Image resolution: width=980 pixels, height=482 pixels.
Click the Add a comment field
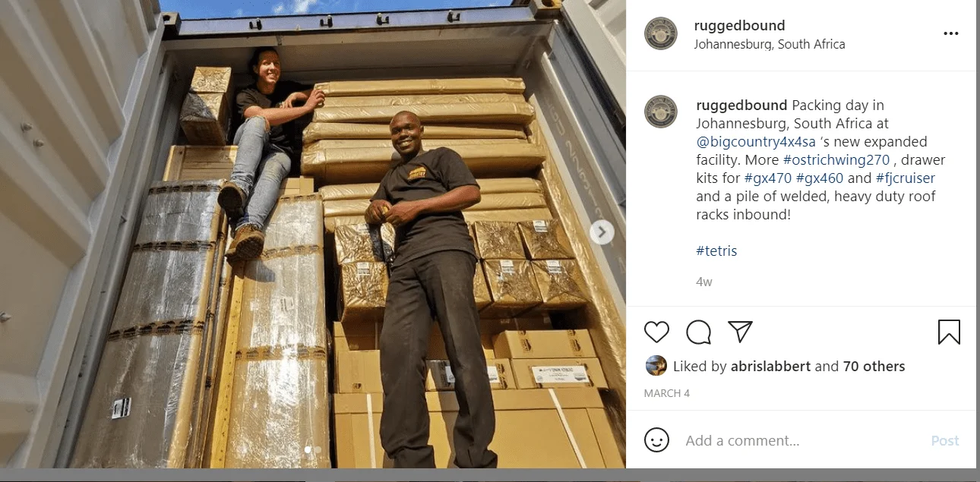click(x=801, y=440)
